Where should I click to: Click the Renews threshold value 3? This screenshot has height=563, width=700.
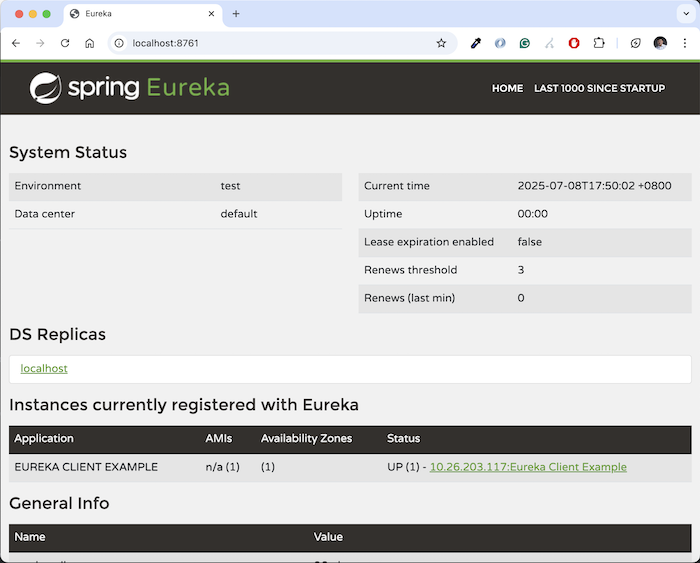(x=521, y=270)
